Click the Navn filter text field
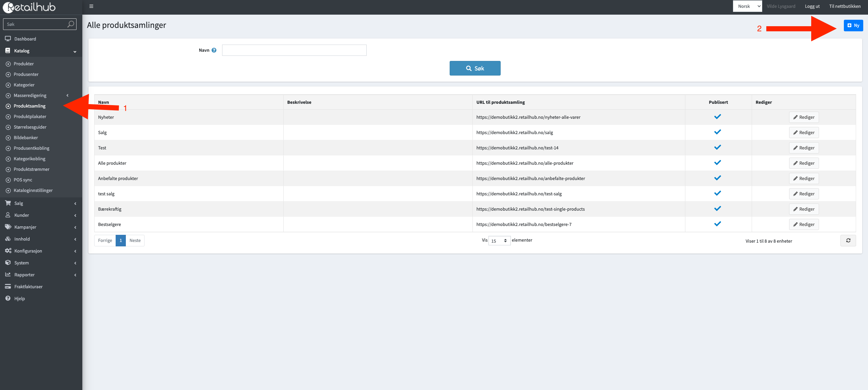 [x=294, y=50]
